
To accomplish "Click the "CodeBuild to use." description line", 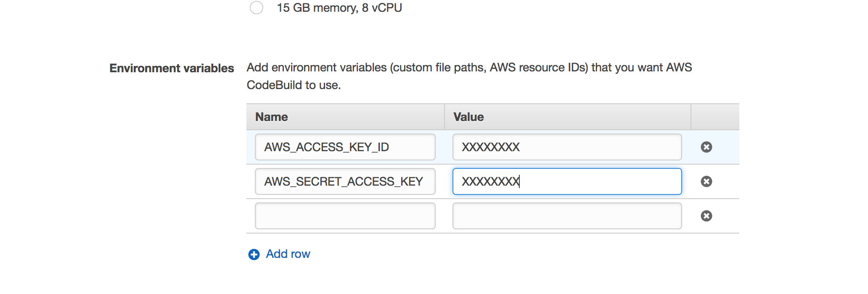I will coord(294,85).
